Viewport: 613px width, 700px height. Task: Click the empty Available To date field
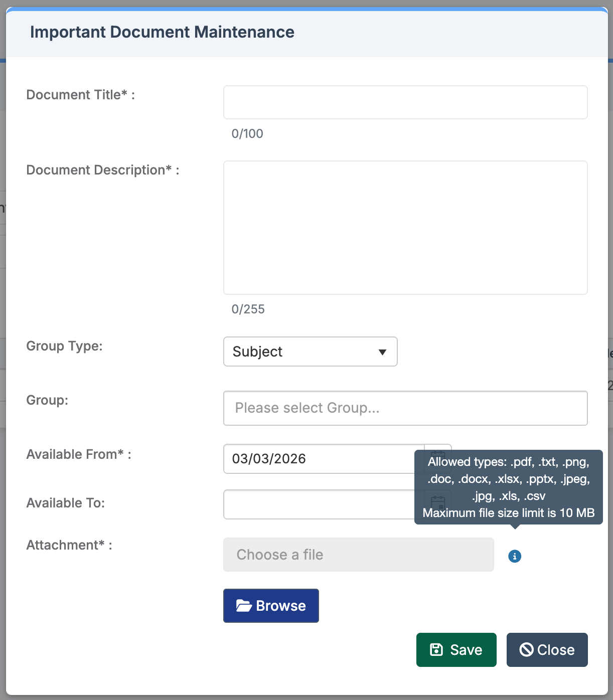click(x=321, y=504)
